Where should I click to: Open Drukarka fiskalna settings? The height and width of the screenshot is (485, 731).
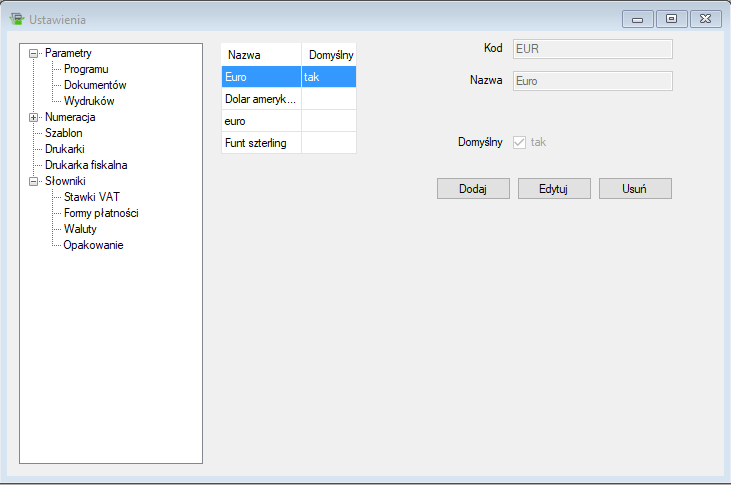pos(86,165)
